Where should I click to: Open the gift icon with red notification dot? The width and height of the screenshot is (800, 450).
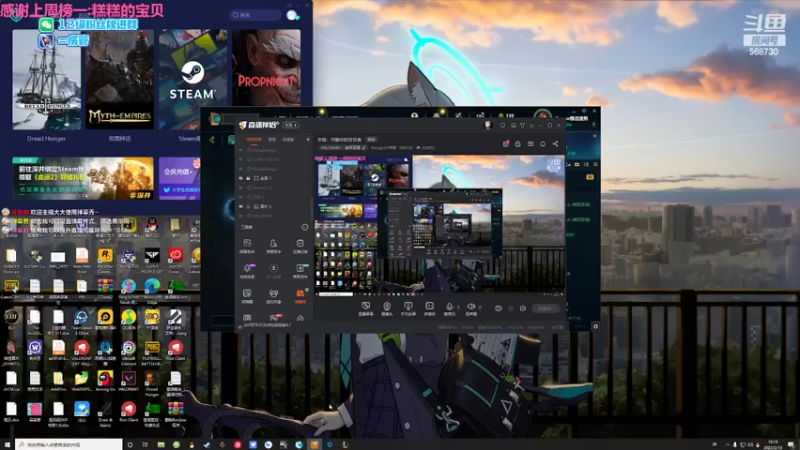pyautogui.click(x=506, y=144)
